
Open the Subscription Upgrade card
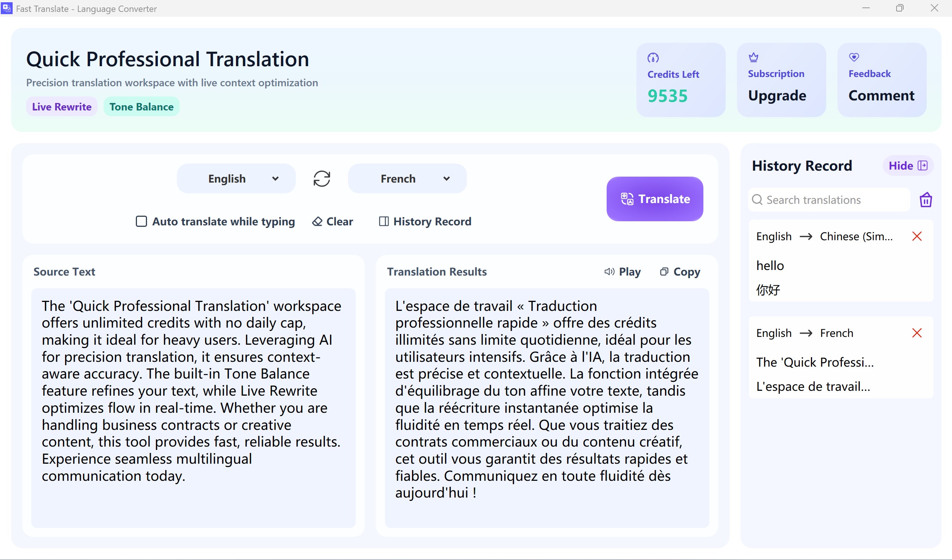(x=781, y=80)
